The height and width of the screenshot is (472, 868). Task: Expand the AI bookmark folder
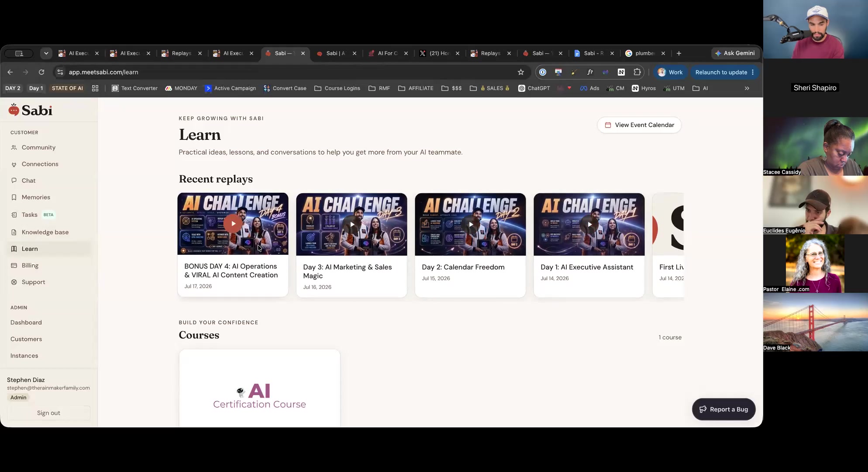(x=700, y=88)
